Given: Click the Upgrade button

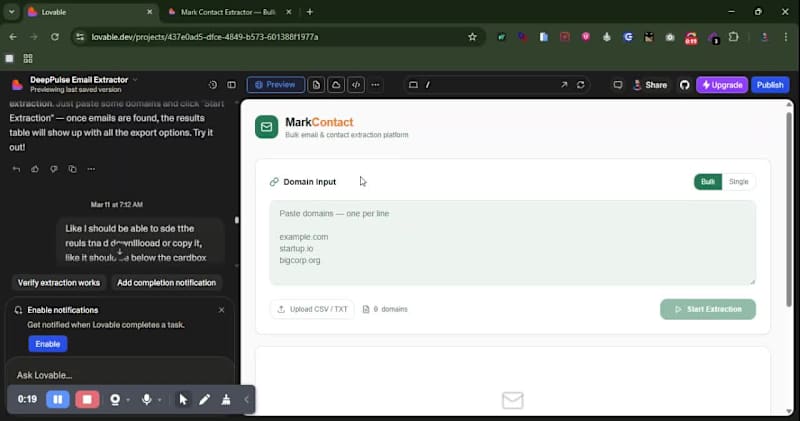Looking at the screenshot, I should click(722, 85).
